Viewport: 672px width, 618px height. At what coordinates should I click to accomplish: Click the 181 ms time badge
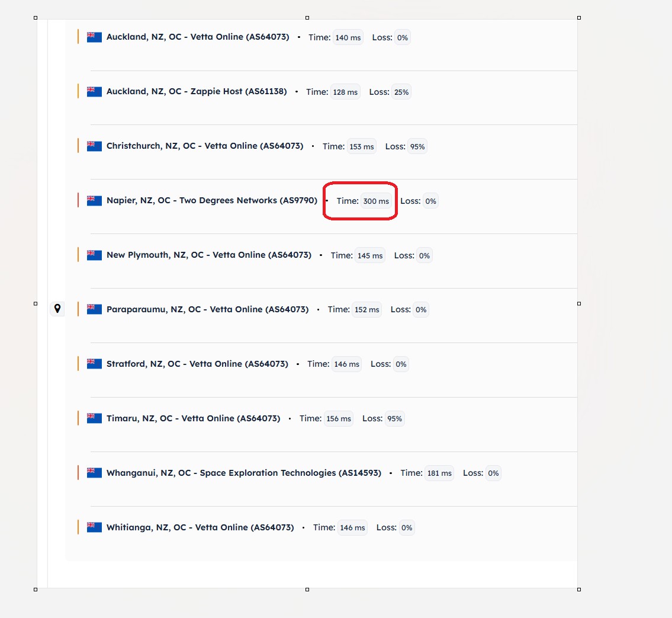coord(439,473)
